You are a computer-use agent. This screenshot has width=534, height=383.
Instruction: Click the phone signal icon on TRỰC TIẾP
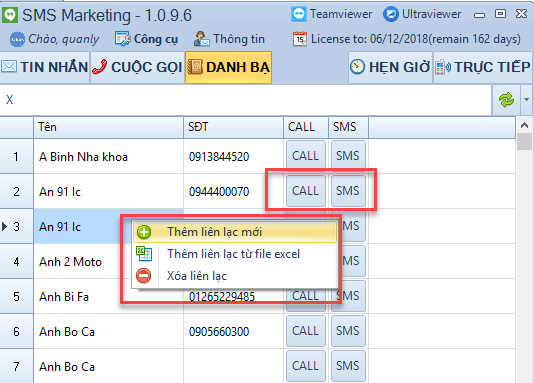click(x=443, y=67)
